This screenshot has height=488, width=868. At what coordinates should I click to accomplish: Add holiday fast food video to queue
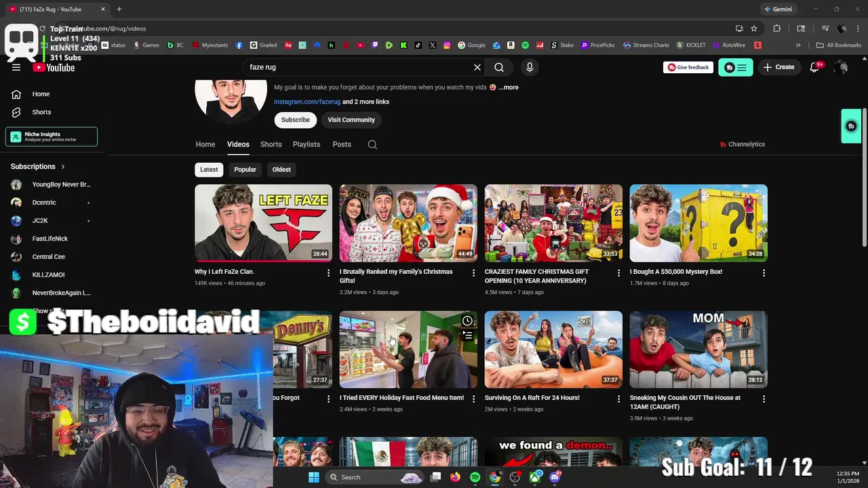click(467, 335)
